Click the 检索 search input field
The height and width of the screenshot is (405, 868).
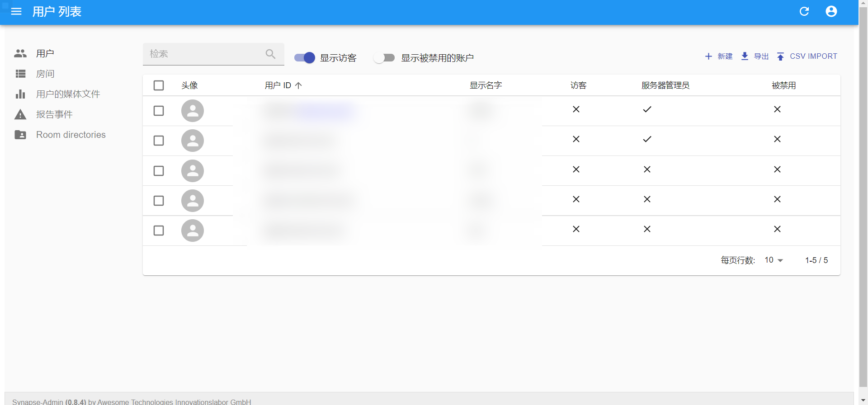coord(203,54)
